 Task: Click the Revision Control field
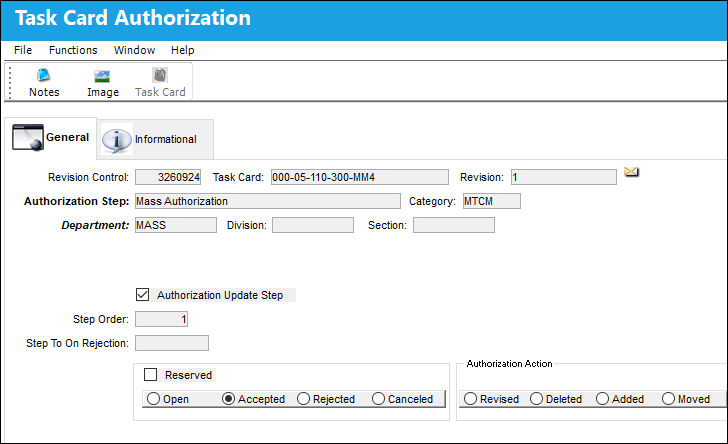pyautogui.click(x=168, y=177)
